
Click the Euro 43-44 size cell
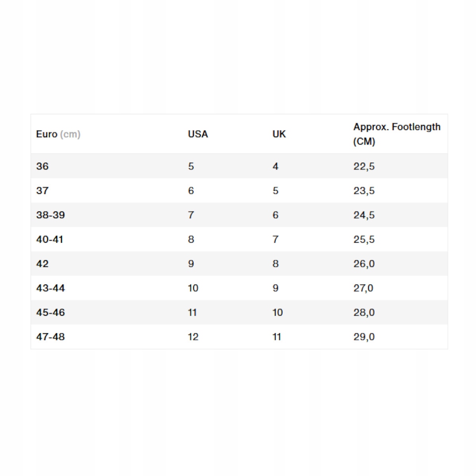coord(50,288)
